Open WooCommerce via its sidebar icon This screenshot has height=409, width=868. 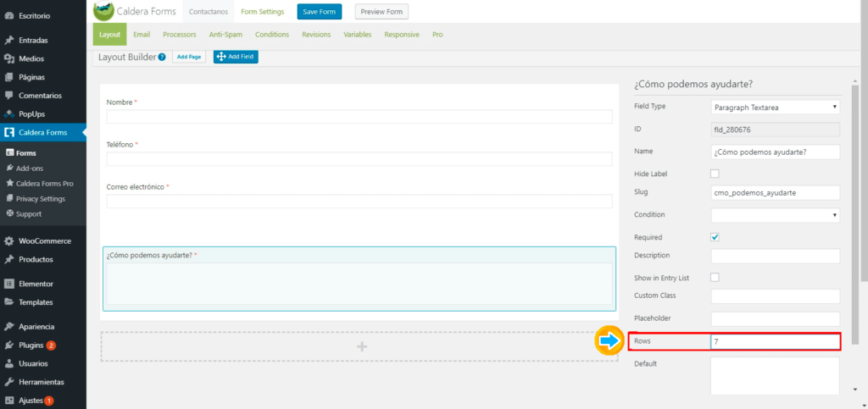coord(8,241)
